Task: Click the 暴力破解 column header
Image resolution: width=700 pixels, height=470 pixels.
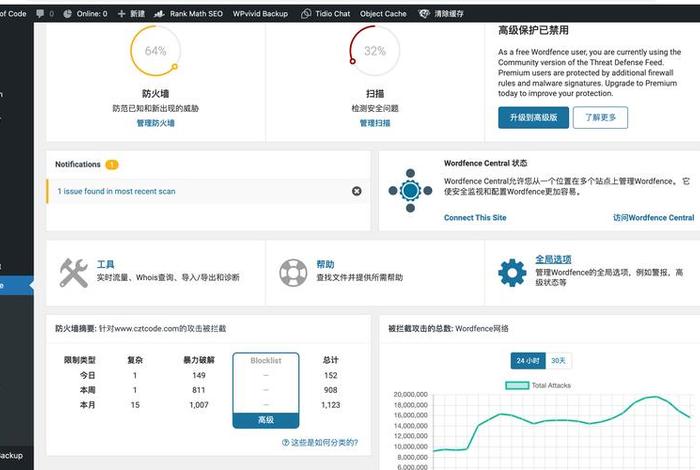Action: point(199,360)
